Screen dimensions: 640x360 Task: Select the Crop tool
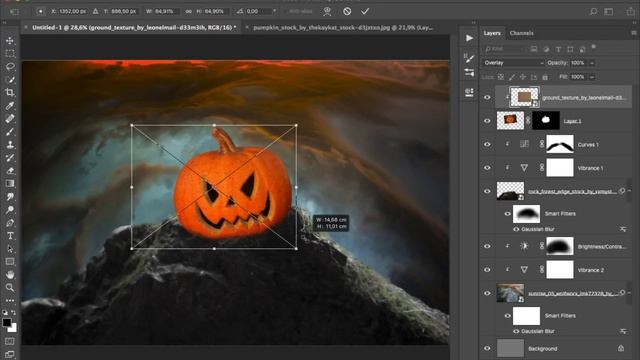click(10, 93)
